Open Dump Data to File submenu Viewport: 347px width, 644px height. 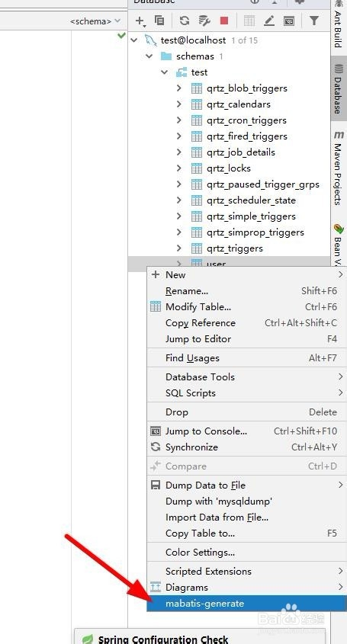coord(246,485)
